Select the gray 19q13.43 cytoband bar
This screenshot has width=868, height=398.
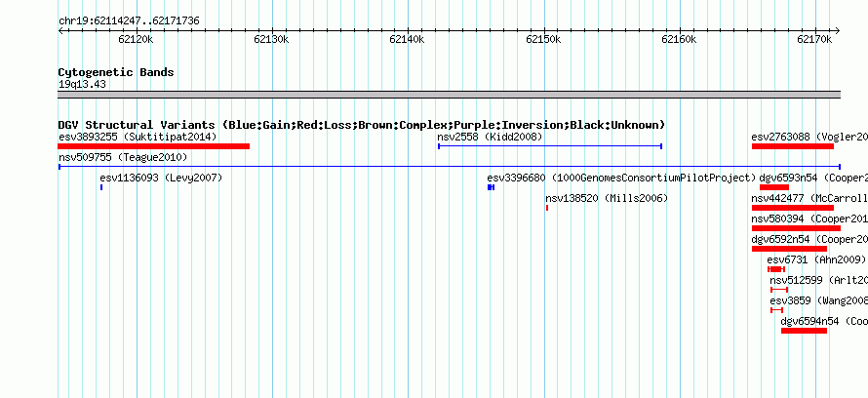coord(450,95)
